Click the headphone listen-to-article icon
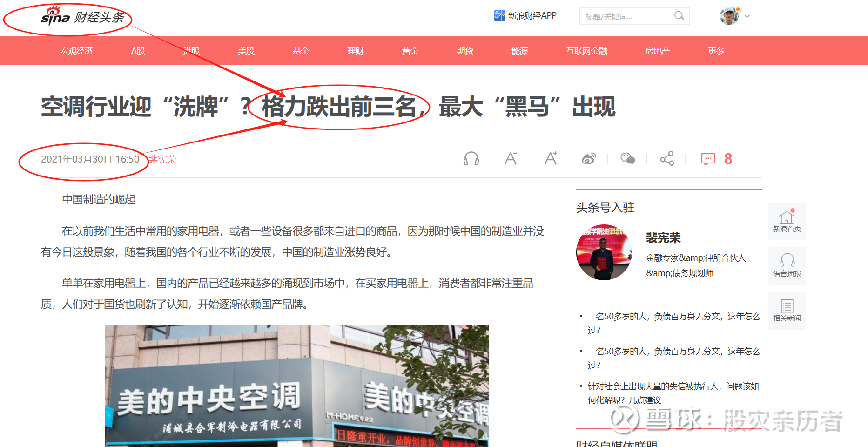This screenshot has width=868, height=447. (x=471, y=159)
